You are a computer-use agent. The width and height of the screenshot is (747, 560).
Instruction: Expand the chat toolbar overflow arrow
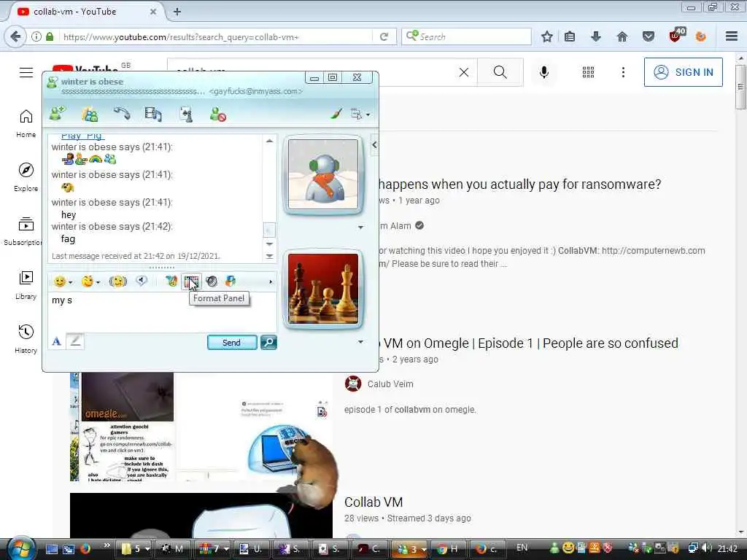pos(271,282)
